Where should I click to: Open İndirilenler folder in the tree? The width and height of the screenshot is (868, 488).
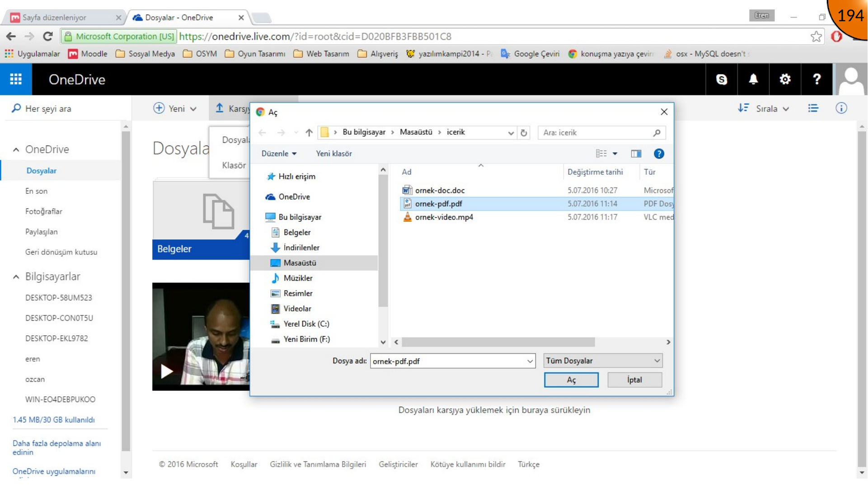[296, 248]
